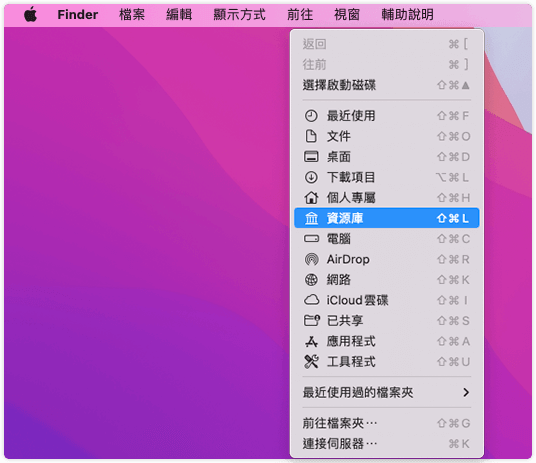Select iCloud雲碟 in the Go menu
Screen dimensions: 536x463
pos(387,300)
